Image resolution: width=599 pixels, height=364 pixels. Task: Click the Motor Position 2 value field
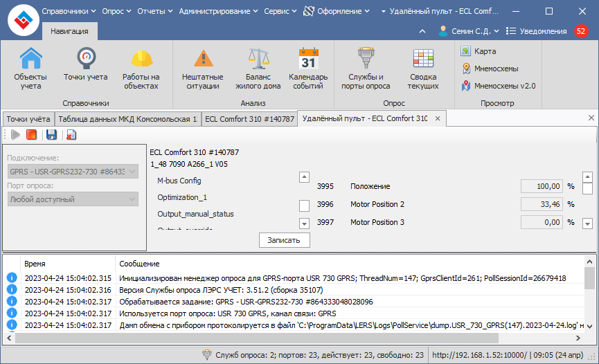click(x=542, y=204)
